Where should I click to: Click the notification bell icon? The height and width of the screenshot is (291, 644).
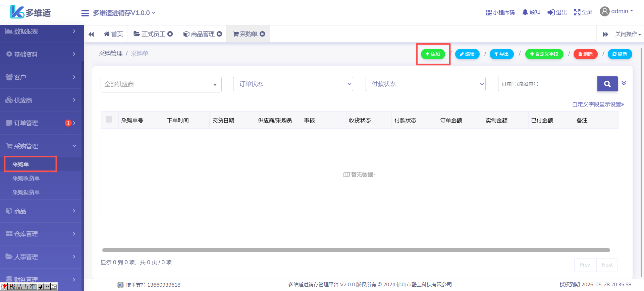(525, 12)
